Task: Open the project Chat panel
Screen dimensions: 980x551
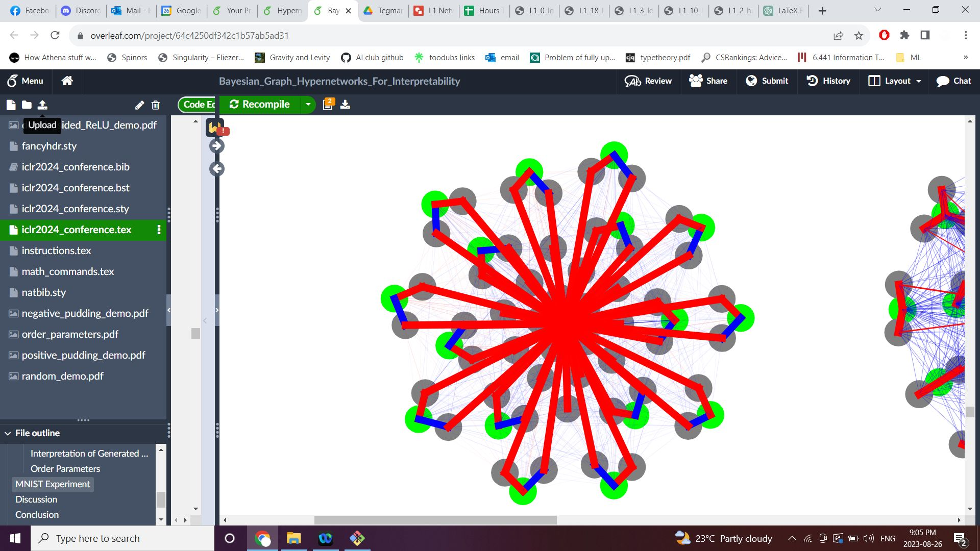Action: (952, 81)
